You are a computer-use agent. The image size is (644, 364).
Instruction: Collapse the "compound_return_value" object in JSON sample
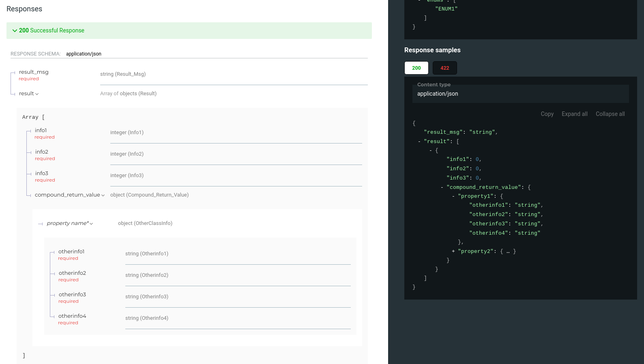(x=442, y=187)
